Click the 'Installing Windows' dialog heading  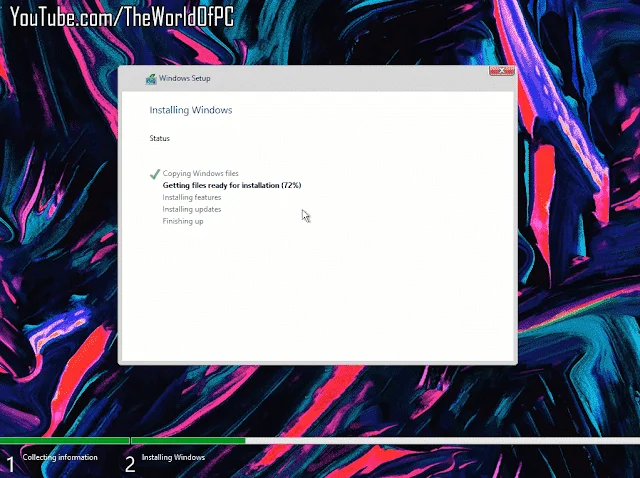pyautogui.click(x=191, y=110)
